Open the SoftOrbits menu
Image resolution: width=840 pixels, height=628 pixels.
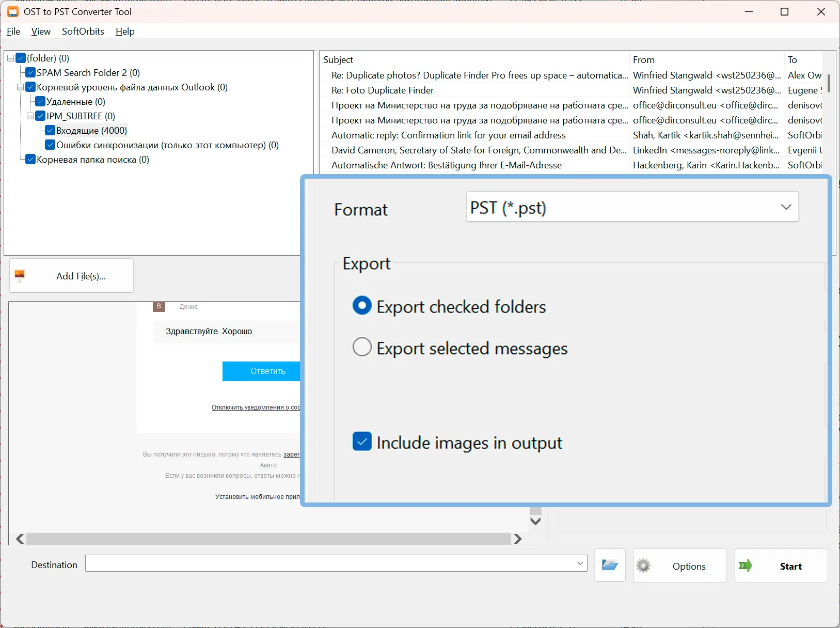coord(83,32)
